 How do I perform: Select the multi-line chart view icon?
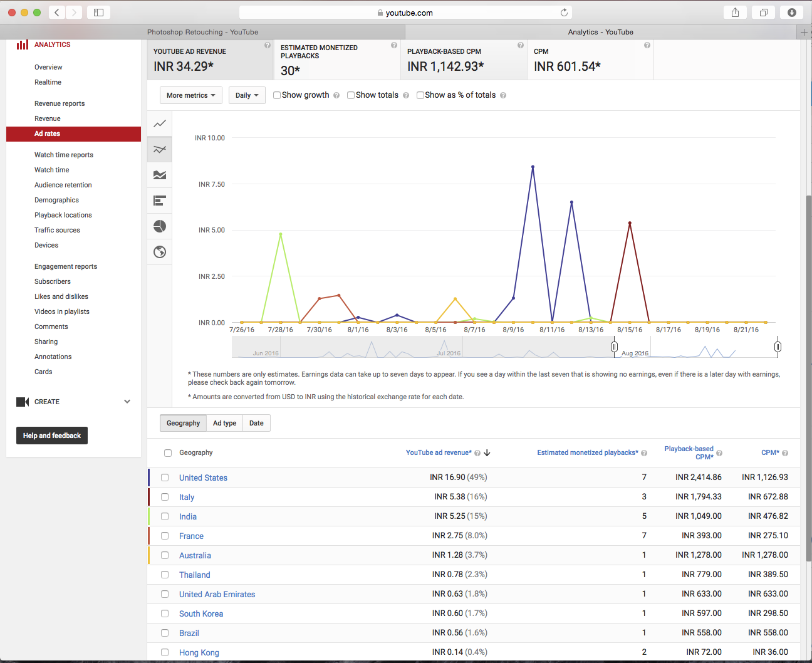pos(160,149)
